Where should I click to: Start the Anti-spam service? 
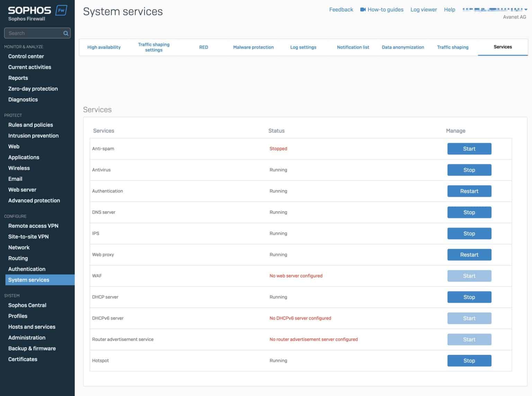pos(469,149)
